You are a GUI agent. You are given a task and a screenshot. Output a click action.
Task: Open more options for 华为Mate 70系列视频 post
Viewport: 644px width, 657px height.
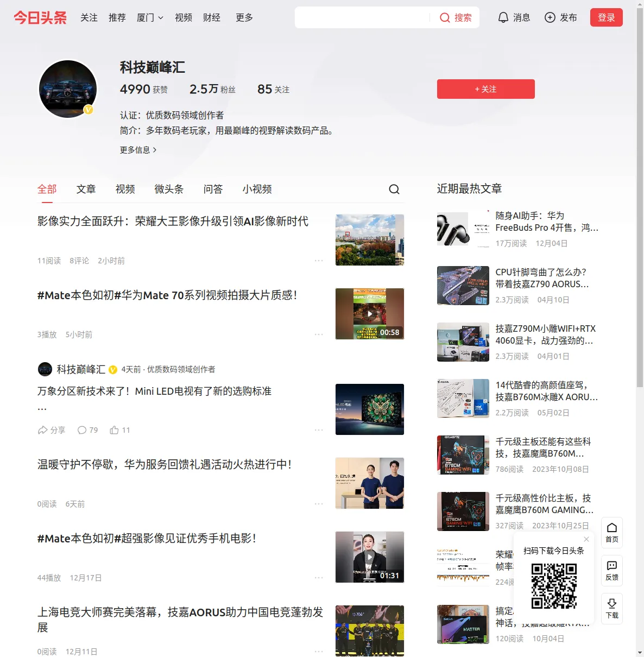click(319, 334)
